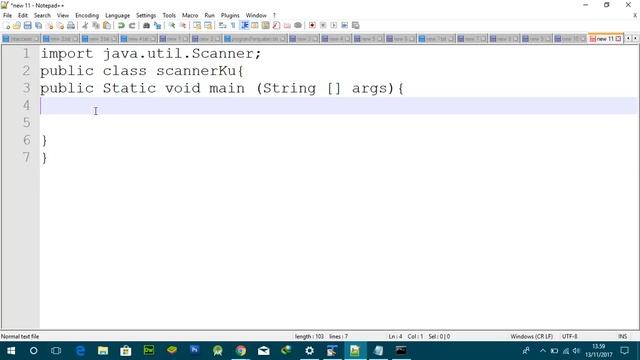The height and width of the screenshot is (360, 640).
Task: Click the 'Ln : 4 Col : 1' status entry
Action: 405,337
